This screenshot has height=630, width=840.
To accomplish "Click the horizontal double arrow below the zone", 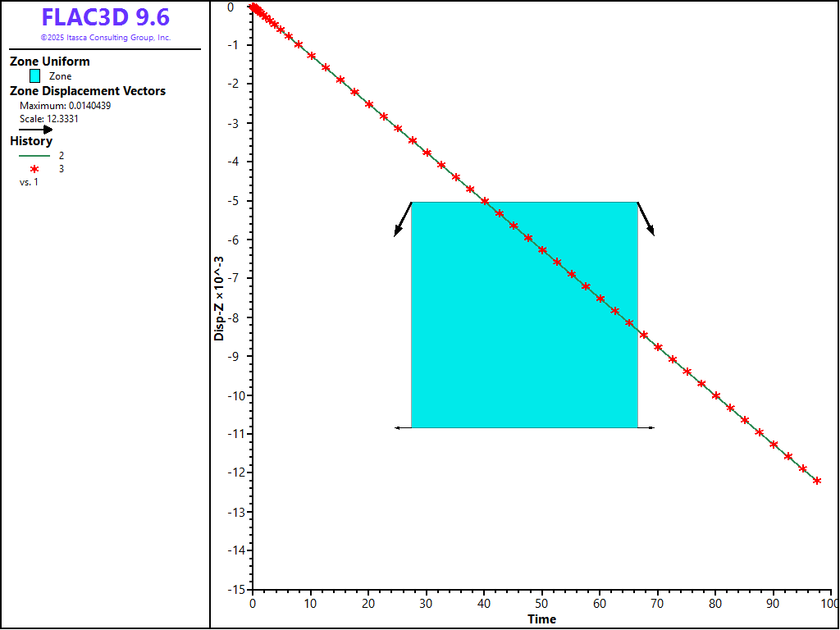I will (524, 428).
